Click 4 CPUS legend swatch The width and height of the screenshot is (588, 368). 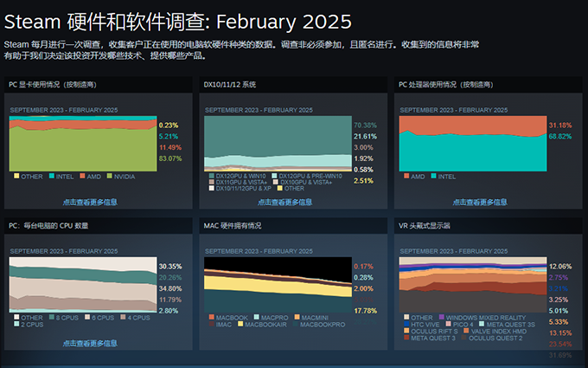coord(123,317)
